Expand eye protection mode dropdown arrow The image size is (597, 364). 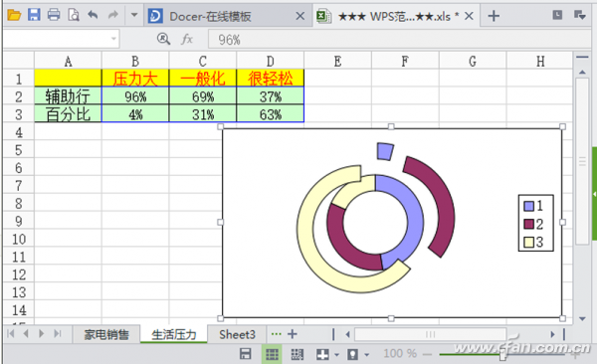pos(366,355)
